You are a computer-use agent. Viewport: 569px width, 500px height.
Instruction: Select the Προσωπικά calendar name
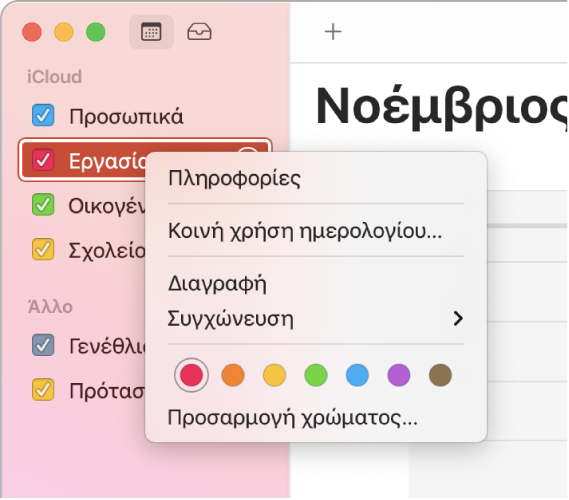pyautogui.click(x=126, y=116)
